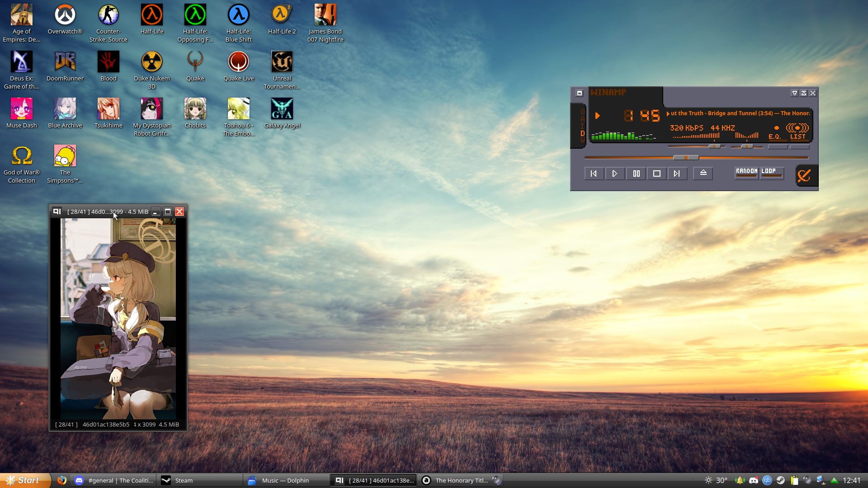
Task: Open the weather 30° tray widget
Action: (717, 480)
